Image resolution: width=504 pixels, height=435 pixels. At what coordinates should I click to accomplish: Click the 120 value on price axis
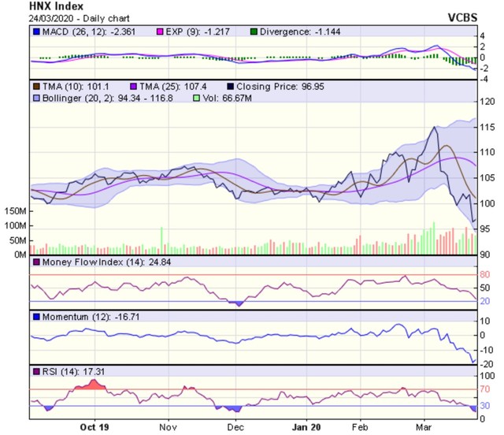click(x=487, y=102)
